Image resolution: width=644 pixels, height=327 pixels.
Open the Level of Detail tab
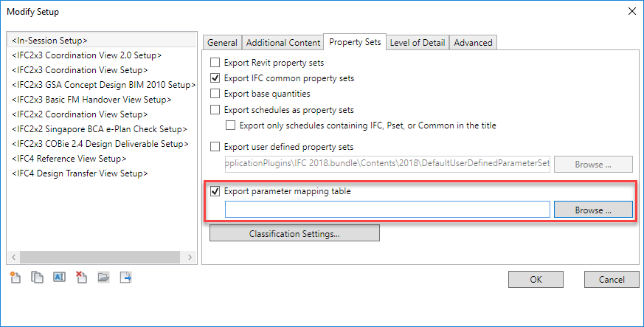pos(418,43)
